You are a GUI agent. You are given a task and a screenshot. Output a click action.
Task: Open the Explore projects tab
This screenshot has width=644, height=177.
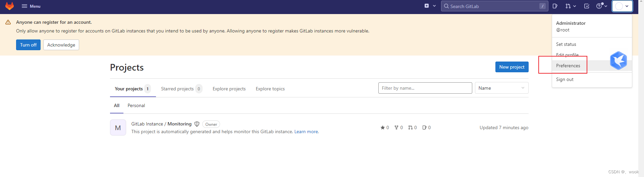(x=229, y=89)
